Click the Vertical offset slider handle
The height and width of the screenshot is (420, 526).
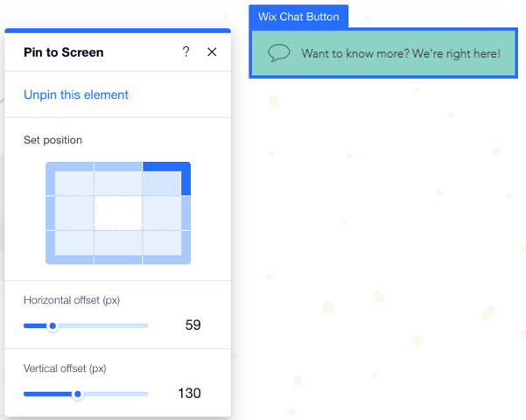coord(78,394)
